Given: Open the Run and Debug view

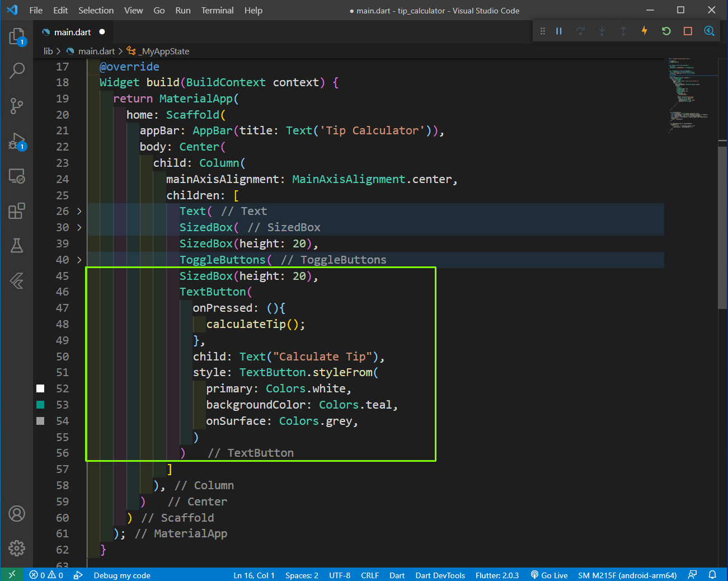Looking at the screenshot, I should tap(17, 141).
